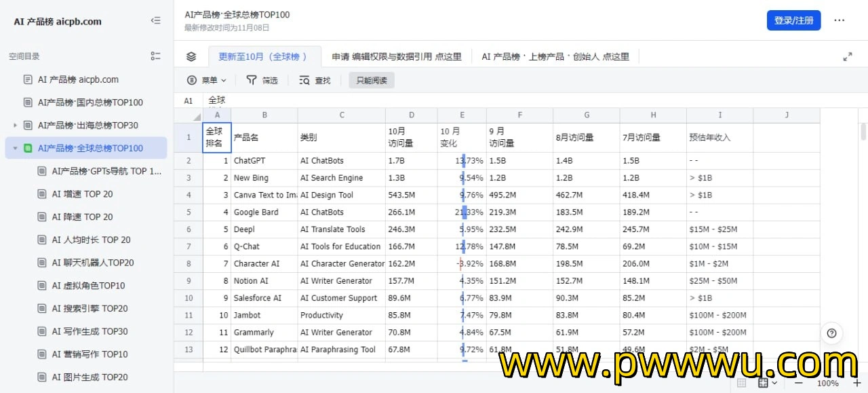Enter fullscreen with the expand arrows icon
The height and width of the screenshot is (393, 868).
pos(848,57)
